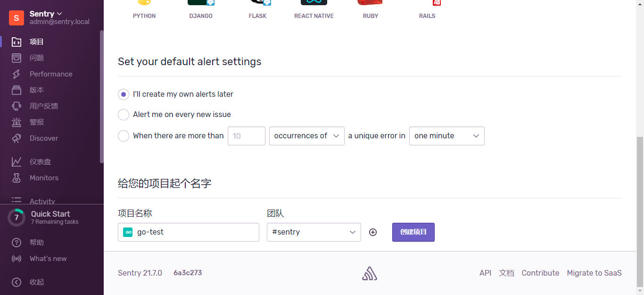Follow the Migrate to SaaS link
The image size is (644, 295).
click(x=594, y=273)
